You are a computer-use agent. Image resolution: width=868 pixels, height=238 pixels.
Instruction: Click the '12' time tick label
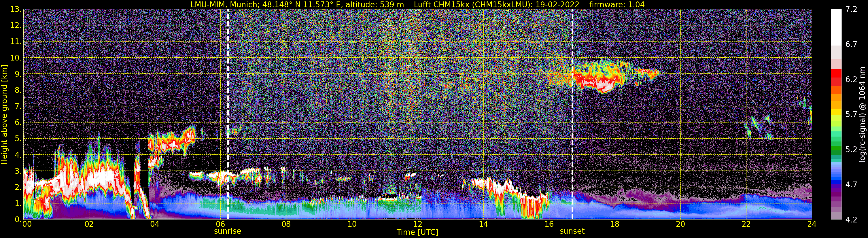417,224
